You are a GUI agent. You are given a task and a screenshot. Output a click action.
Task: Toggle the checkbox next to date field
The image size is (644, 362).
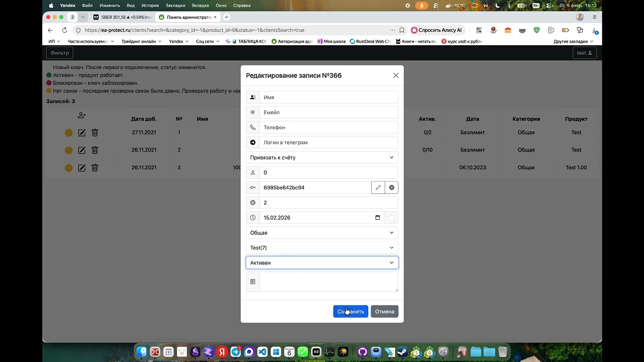click(391, 218)
